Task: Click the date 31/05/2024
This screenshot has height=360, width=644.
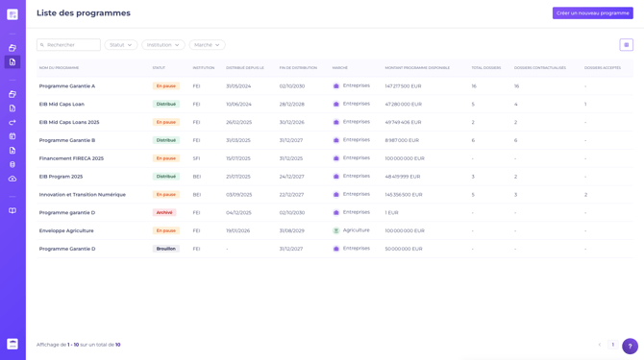Action: [x=238, y=86]
